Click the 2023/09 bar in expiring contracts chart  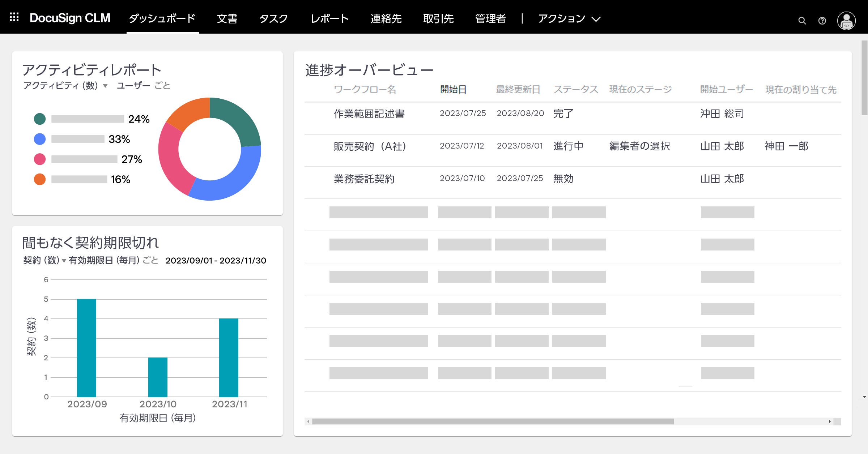tap(86, 347)
